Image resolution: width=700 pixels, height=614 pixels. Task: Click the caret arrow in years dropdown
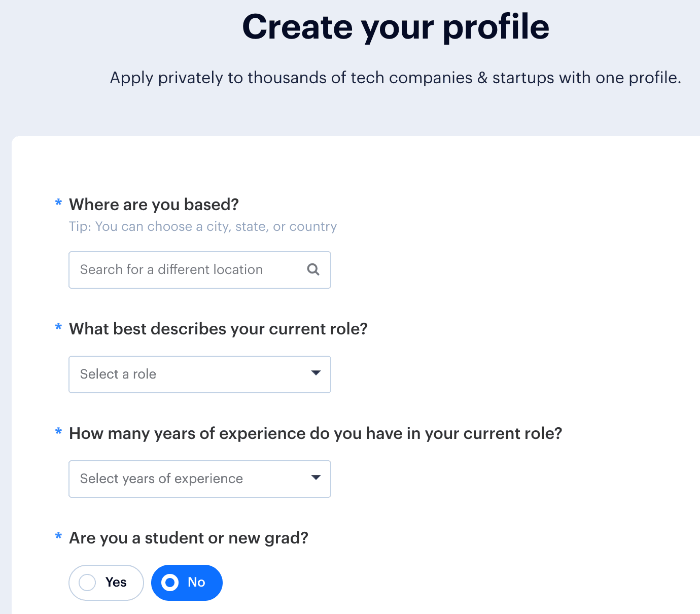point(316,478)
